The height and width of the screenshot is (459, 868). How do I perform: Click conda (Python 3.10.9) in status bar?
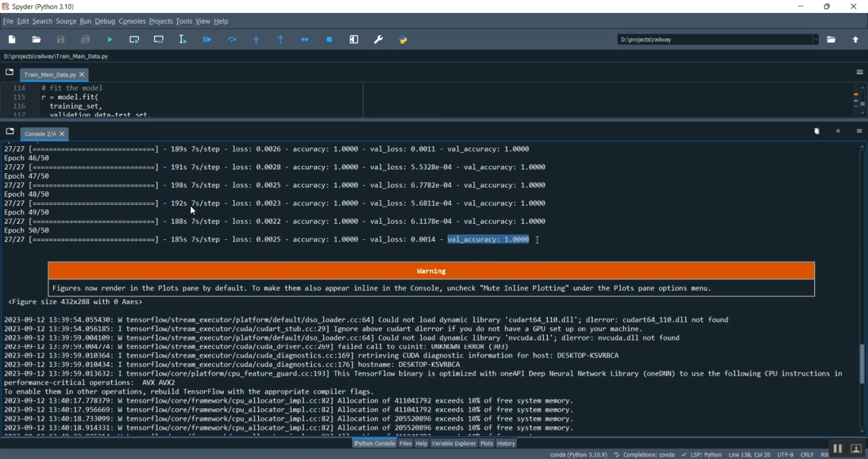tap(578, 454)
